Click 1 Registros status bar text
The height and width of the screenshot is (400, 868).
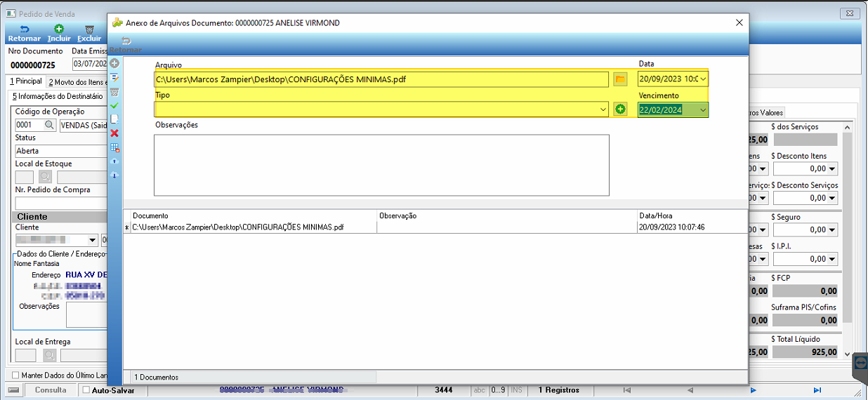click(559, 390)
